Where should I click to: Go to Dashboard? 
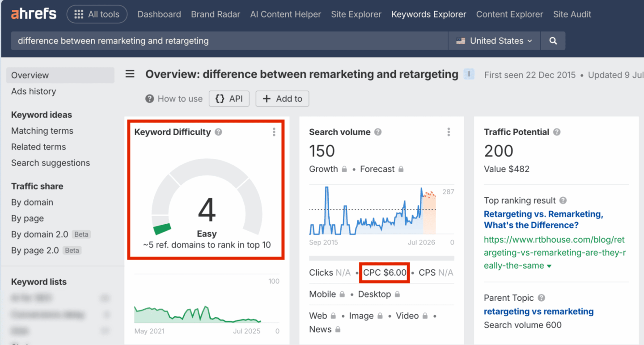coord(159,14)
